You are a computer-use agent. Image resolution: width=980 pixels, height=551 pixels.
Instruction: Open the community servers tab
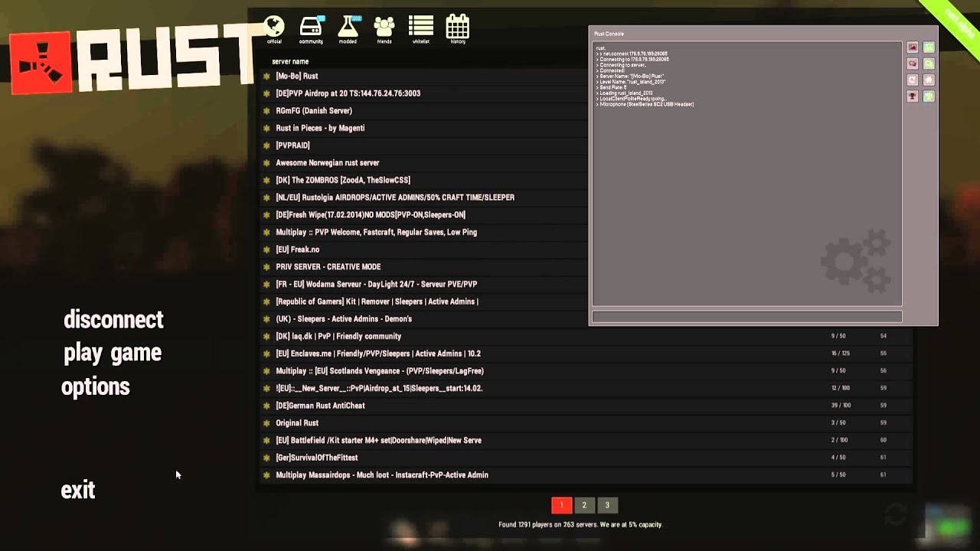[311, 30]
